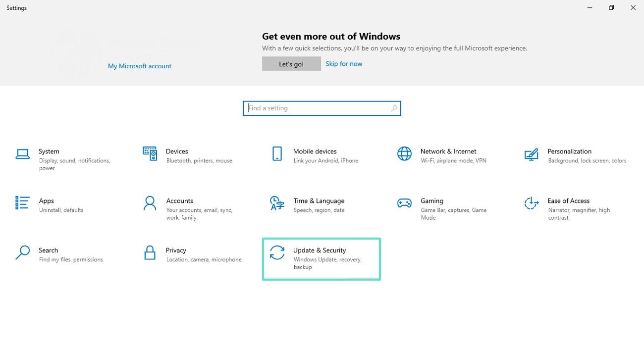Open the System laptop icon
This screenshot has width=644, height=343.
[23, 154]
